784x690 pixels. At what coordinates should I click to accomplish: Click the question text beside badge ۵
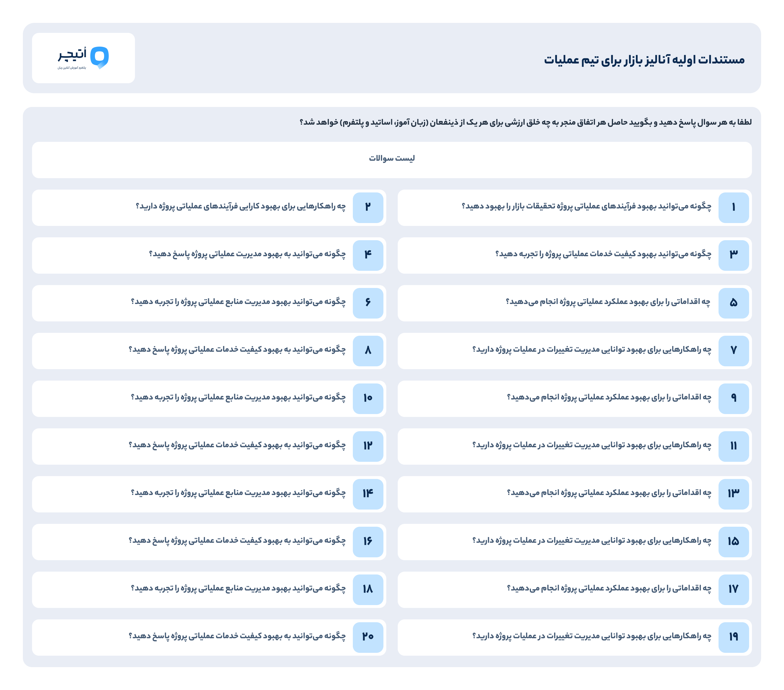(608, 302)
